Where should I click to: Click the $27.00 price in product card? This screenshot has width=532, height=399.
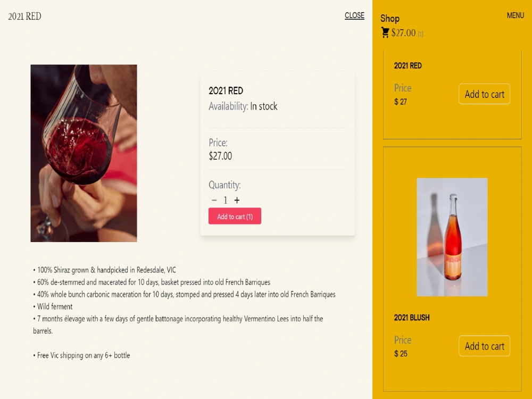pyautogui.click(x=220, y=156)
